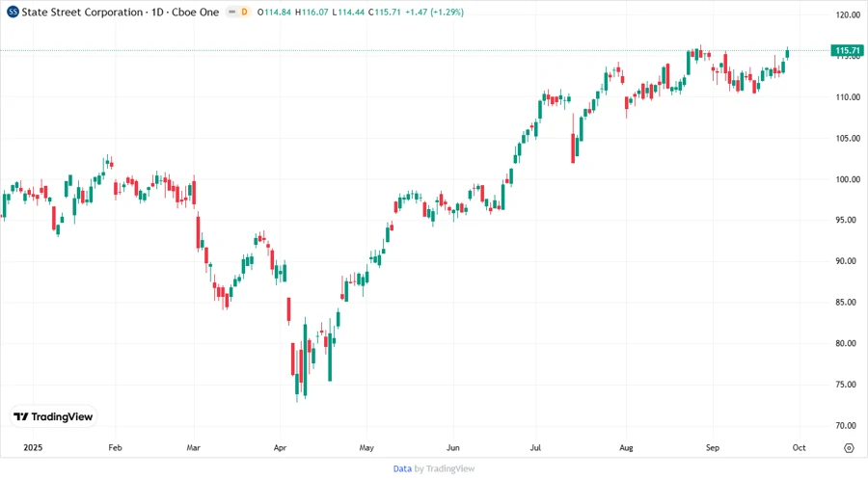Click the Jul label on time axis
Viewport: 868px width, 480px height.
[535, 447]
